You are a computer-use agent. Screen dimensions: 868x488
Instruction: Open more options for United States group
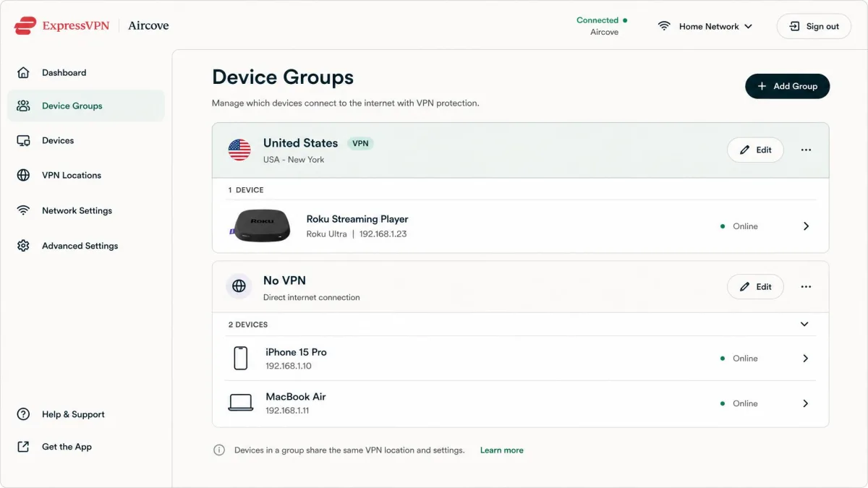tap(806, 150)
